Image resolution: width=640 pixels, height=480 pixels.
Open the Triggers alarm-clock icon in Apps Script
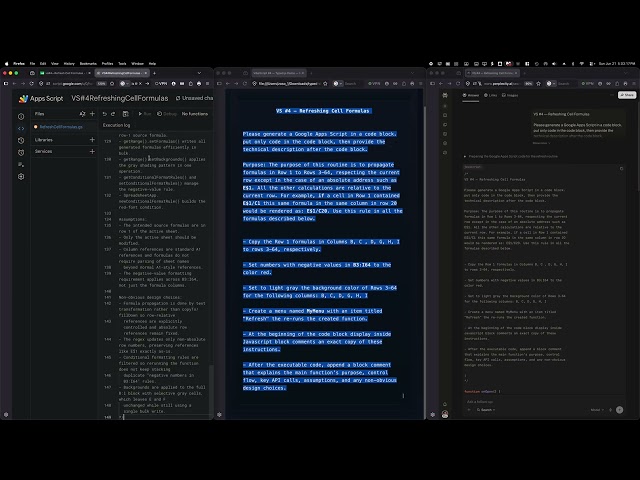[x=21, y=152]
